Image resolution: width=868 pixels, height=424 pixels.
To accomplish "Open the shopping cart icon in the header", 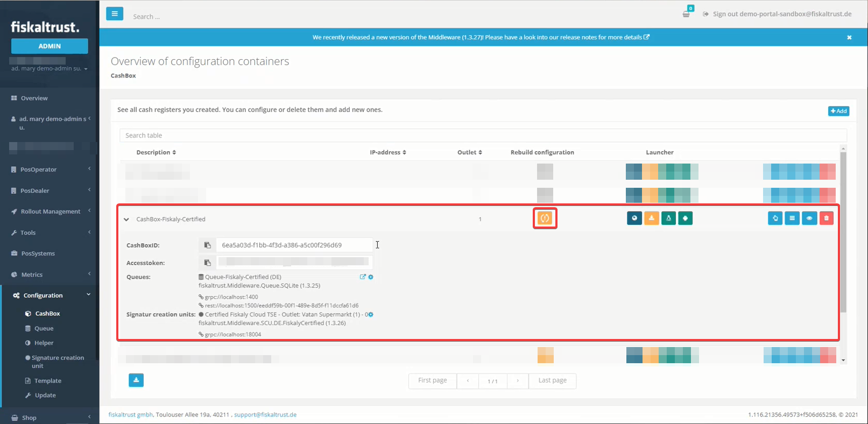I will point(686,13).
